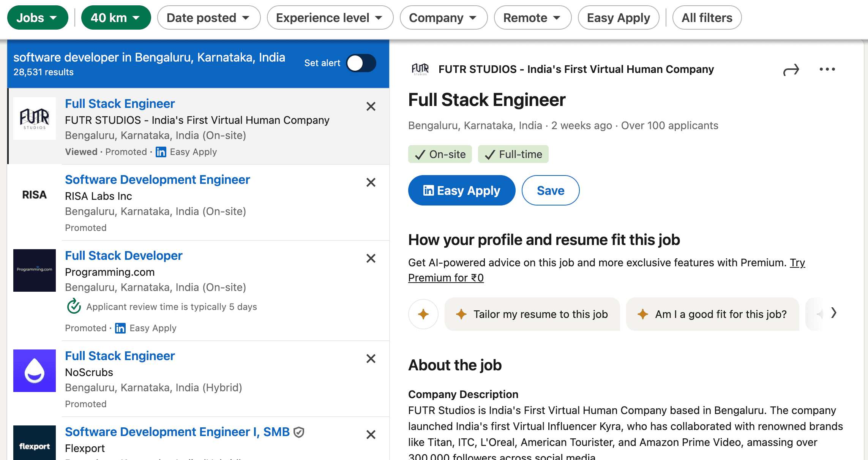The height and width of the screenshot is (460, 868).
Task: Dismiss the Programming.com Full Stack Developer job
Action: 371,258
